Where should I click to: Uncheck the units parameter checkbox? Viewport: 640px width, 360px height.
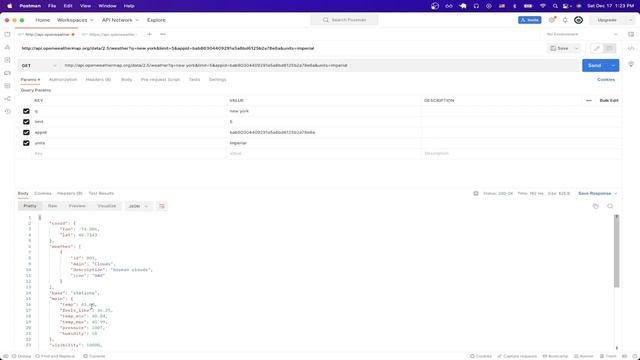(26, 143)
